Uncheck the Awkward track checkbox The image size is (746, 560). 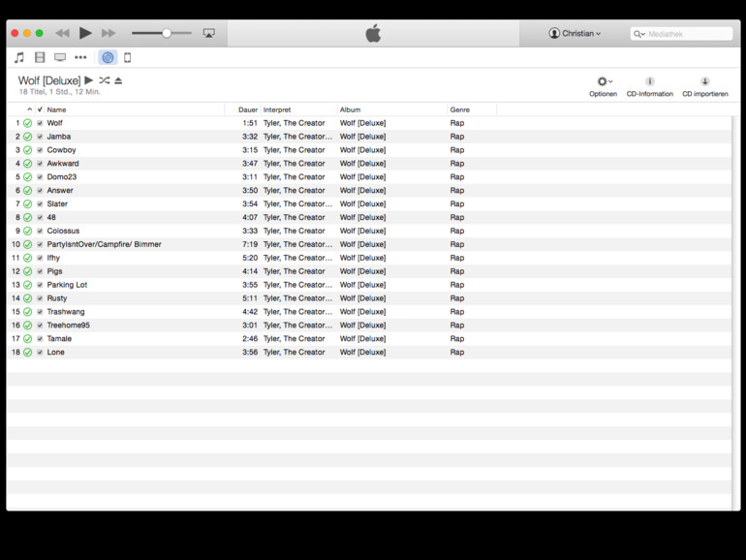pyautogui.click(x=40, y=164)
